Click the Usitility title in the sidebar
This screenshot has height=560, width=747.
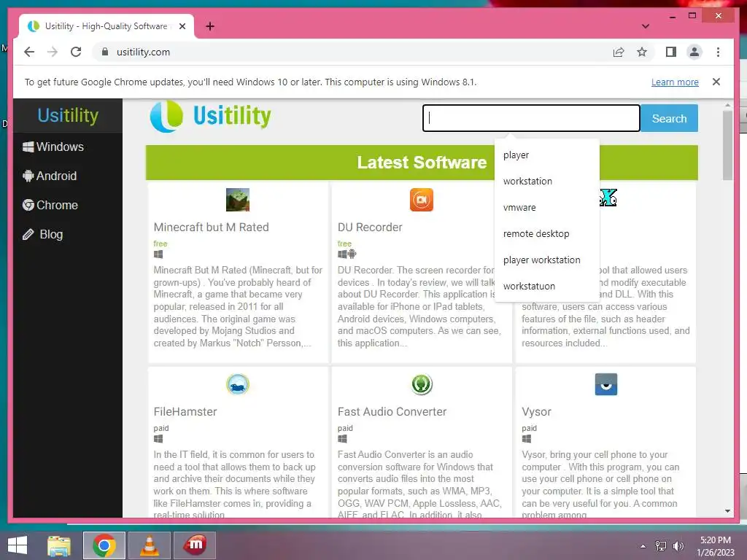(68, 115)
